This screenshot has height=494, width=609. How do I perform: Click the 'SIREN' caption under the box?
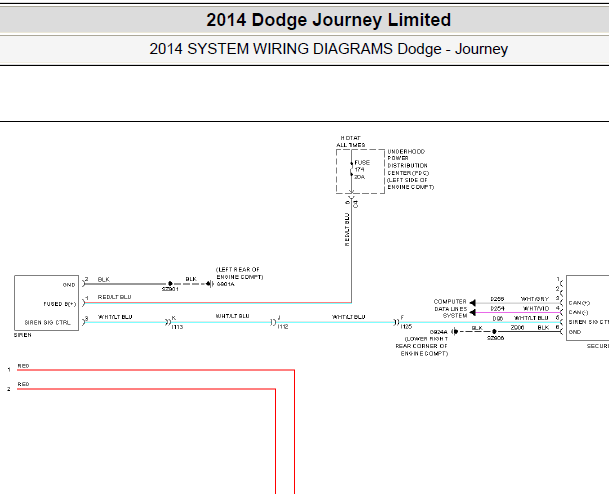tap(23, 335)
